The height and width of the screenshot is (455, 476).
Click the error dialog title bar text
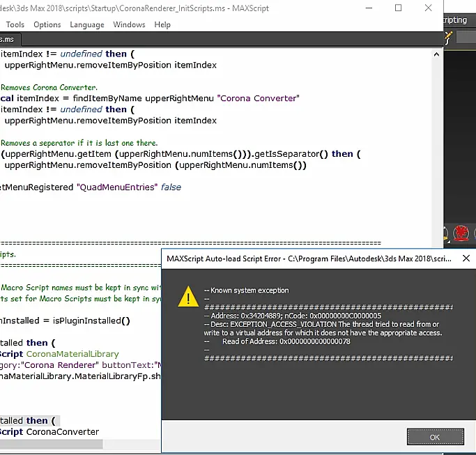point(309,259)
